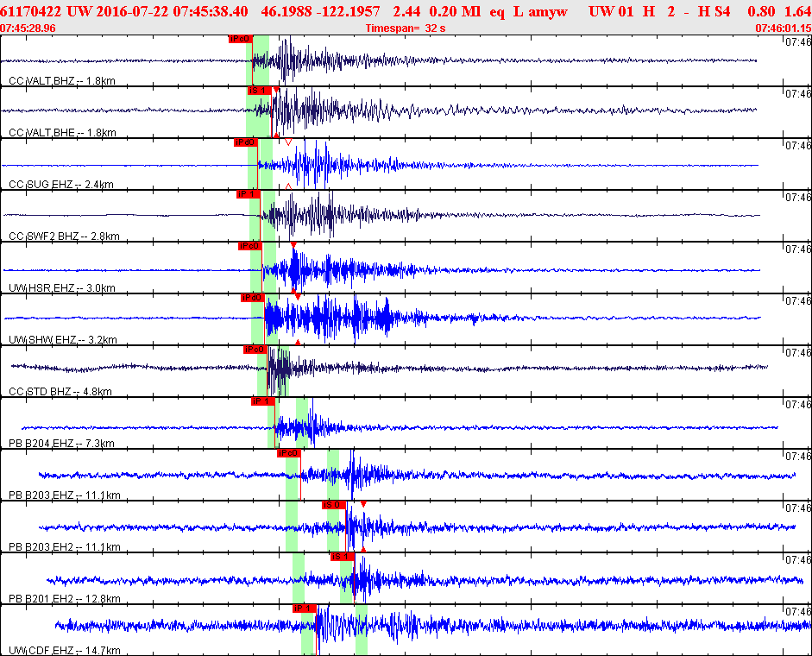
Task: Click the analyst name amyw
Action: 548,11
